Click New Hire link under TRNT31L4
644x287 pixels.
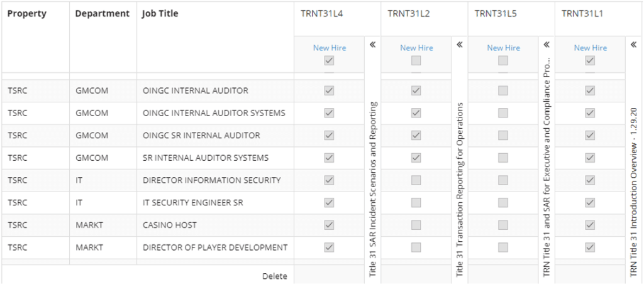click(x=330, y=48)
